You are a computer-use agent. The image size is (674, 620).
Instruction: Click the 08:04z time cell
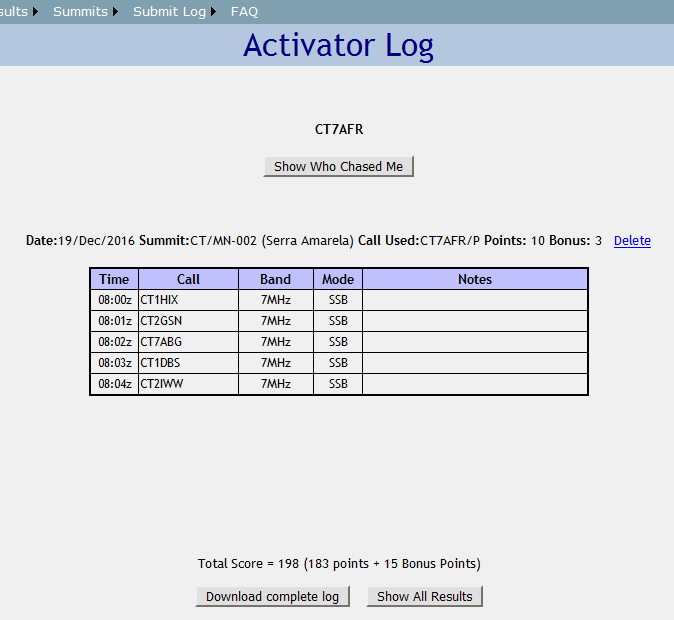[x=114, y=384]
